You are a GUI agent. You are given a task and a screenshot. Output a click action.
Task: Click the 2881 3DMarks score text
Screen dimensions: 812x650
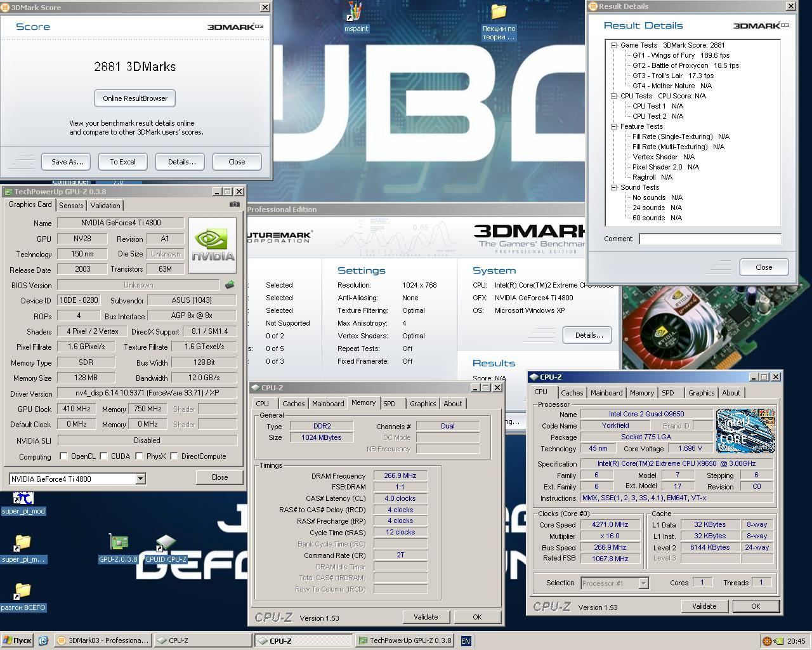tap(135, 67)
